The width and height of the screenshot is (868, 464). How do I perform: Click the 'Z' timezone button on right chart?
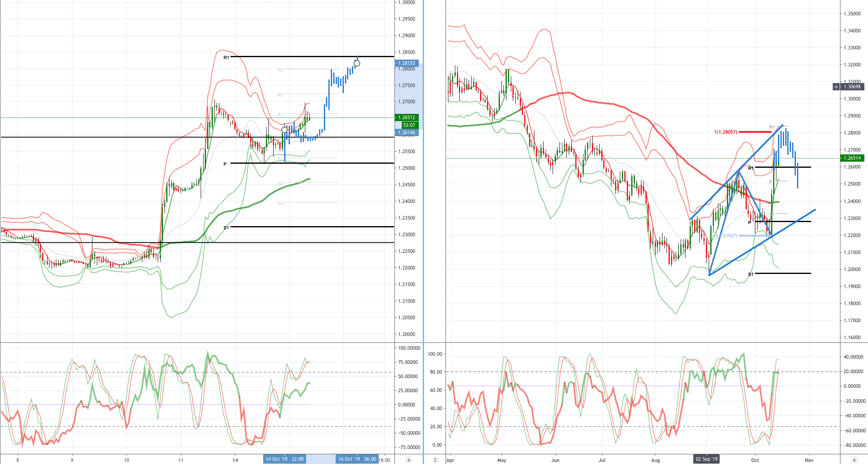pyautogui.click(x=435, y=460)
